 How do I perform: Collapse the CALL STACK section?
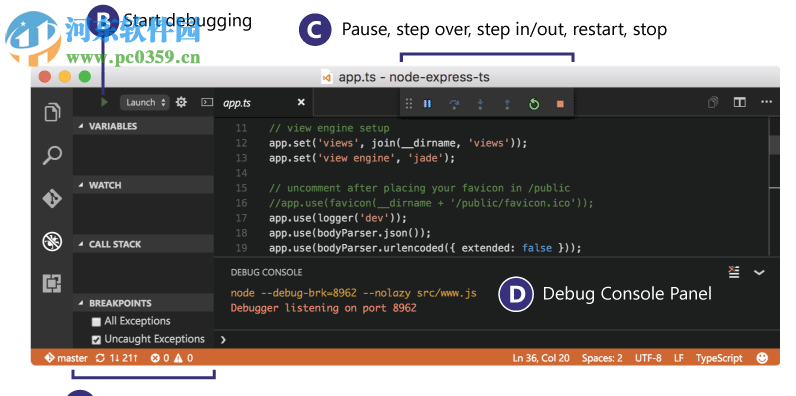click(143, 244)
